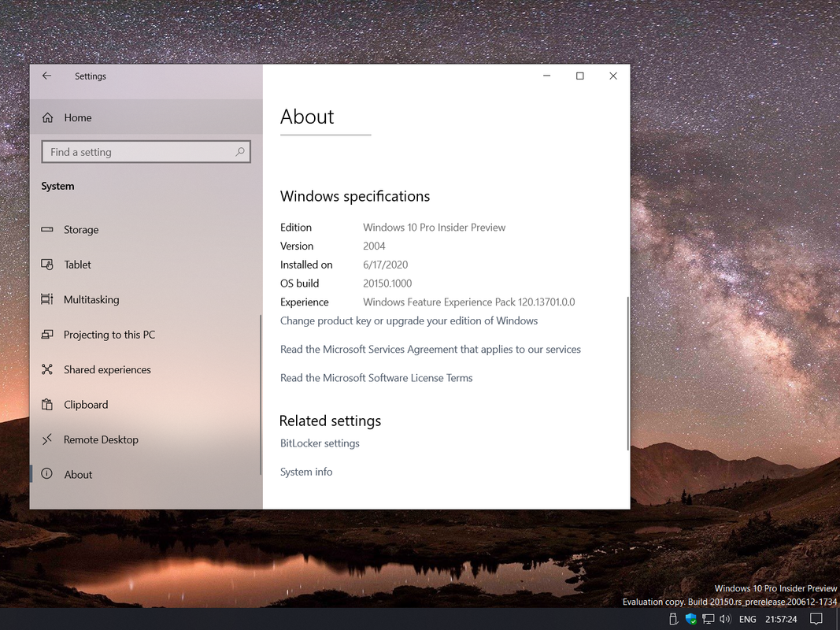The width and height of the screenshot is (840, 630).
Task: Read the Microsoft Services Agreement link
Action: 430,350
